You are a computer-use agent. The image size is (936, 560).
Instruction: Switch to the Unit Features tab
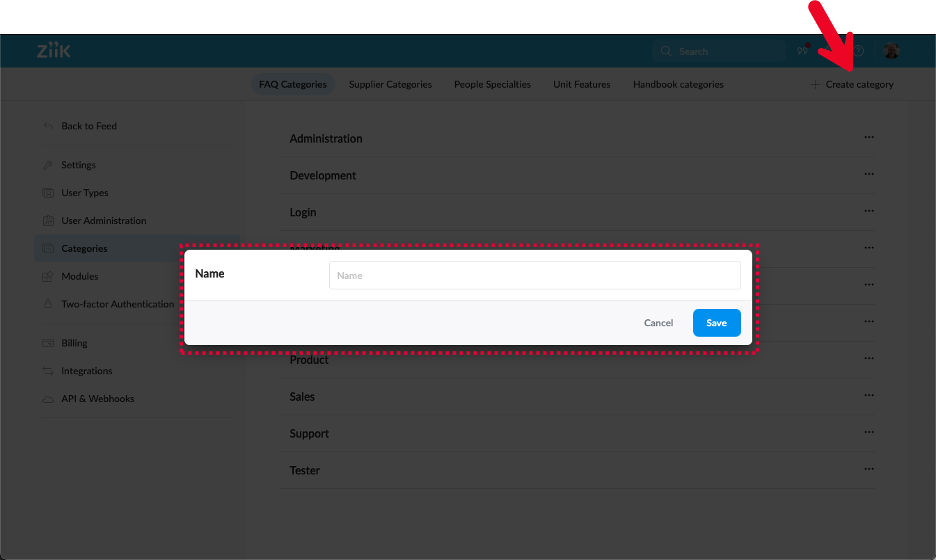point(582,84)
